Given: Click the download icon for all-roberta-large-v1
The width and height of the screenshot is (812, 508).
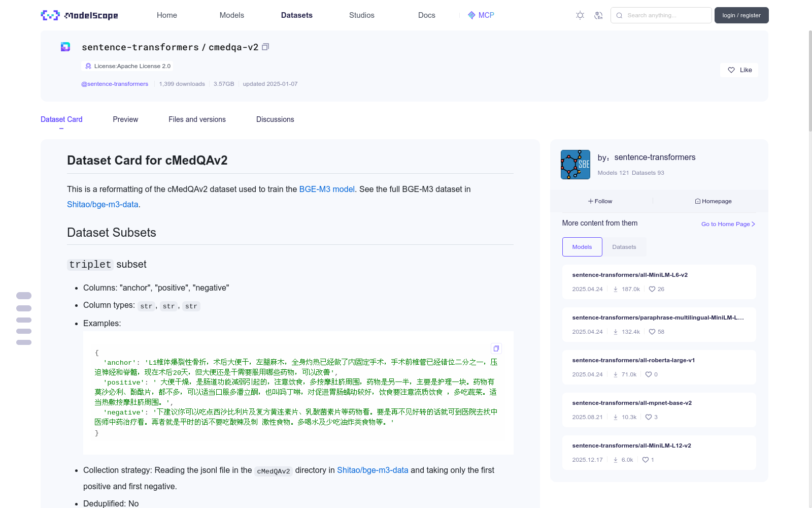Looking at the screenshot, I should pyautogui.click(x=616, y=374).
